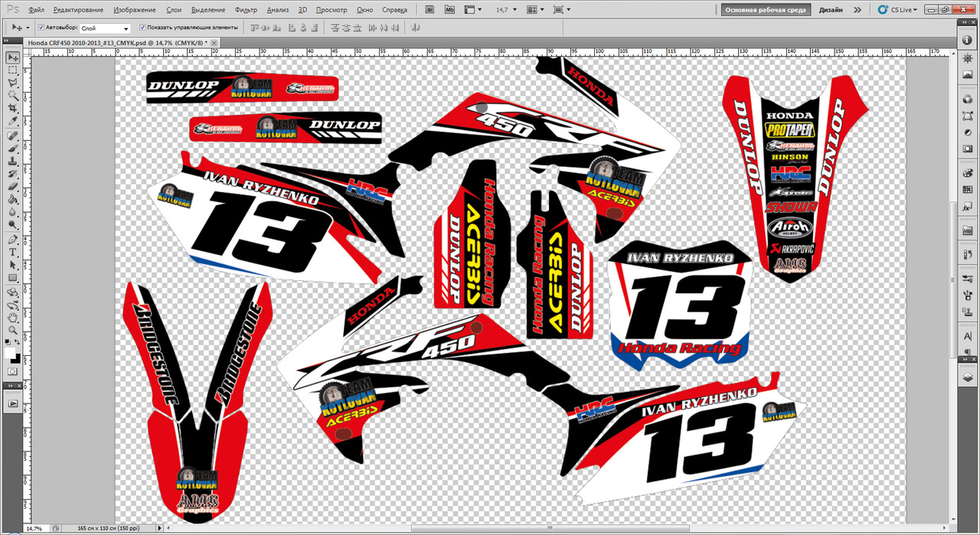Open the Справка menu

click(x=394, y=10)
